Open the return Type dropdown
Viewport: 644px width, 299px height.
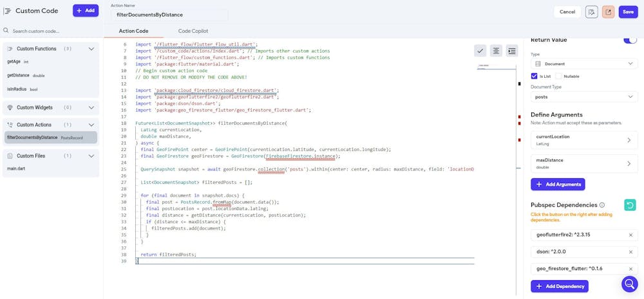tap(584, 64)
